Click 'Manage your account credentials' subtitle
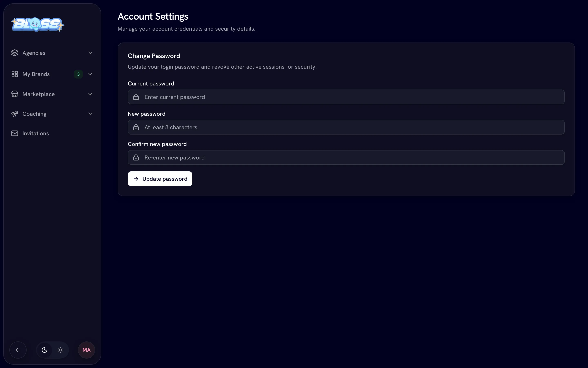 tap(186, 29)
